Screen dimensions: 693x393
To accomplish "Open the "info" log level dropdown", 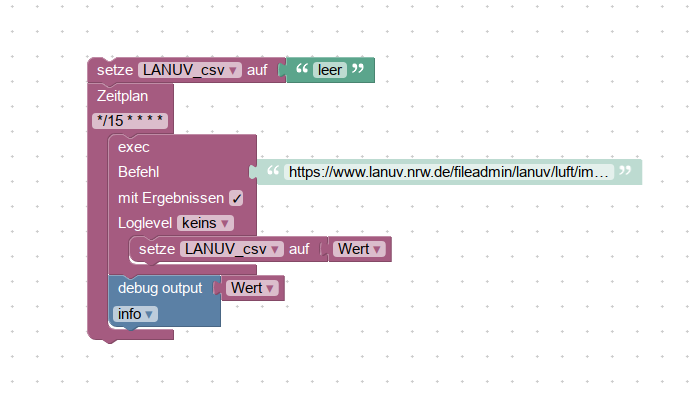I will 135,314.
